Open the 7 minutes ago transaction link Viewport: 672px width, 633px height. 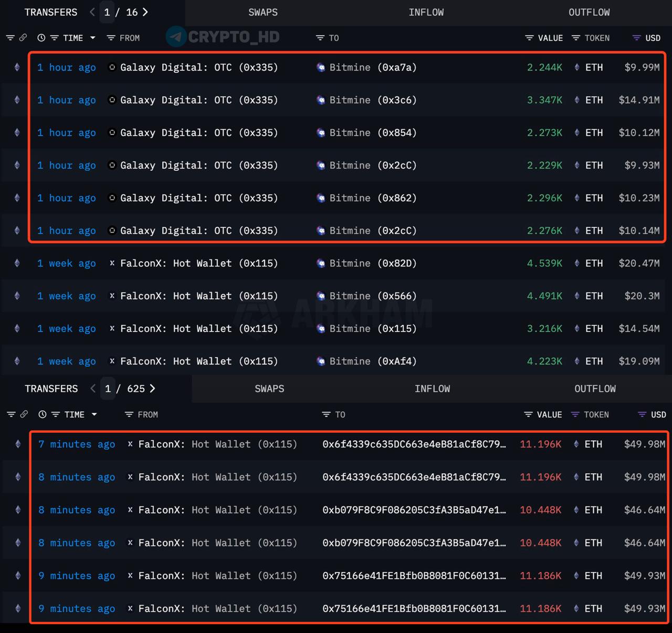[77, 444]
